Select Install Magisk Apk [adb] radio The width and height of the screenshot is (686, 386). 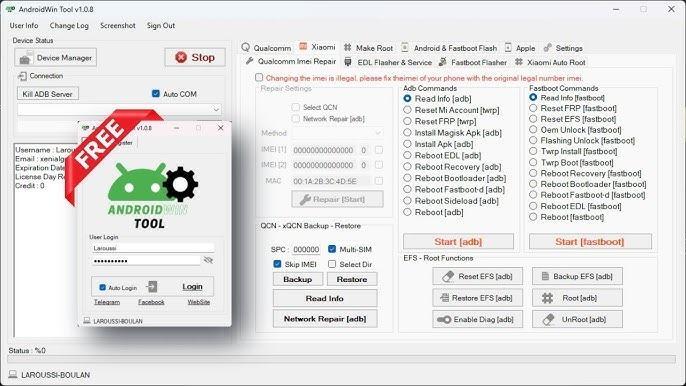click(x=407, y=133)
